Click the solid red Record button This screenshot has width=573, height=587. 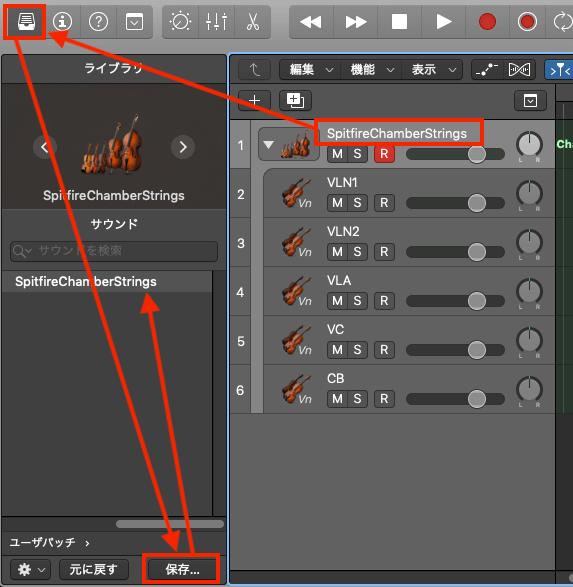coord(487,22)
